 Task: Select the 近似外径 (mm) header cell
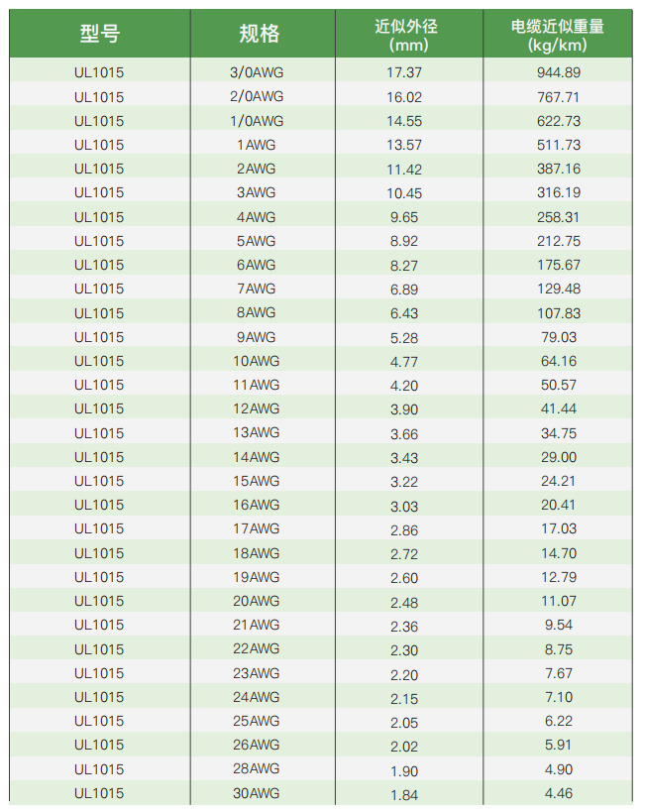[x=408, y=35]
